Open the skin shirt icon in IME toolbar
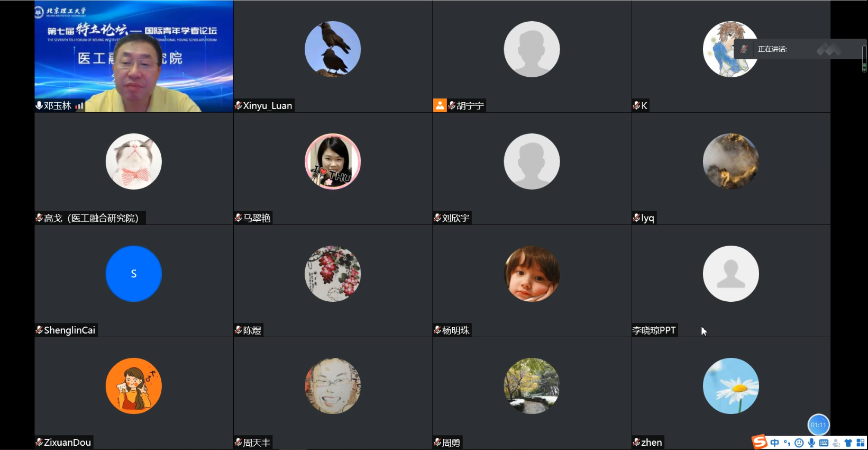This screenshot has width=868, height=450. pos(848,443)
